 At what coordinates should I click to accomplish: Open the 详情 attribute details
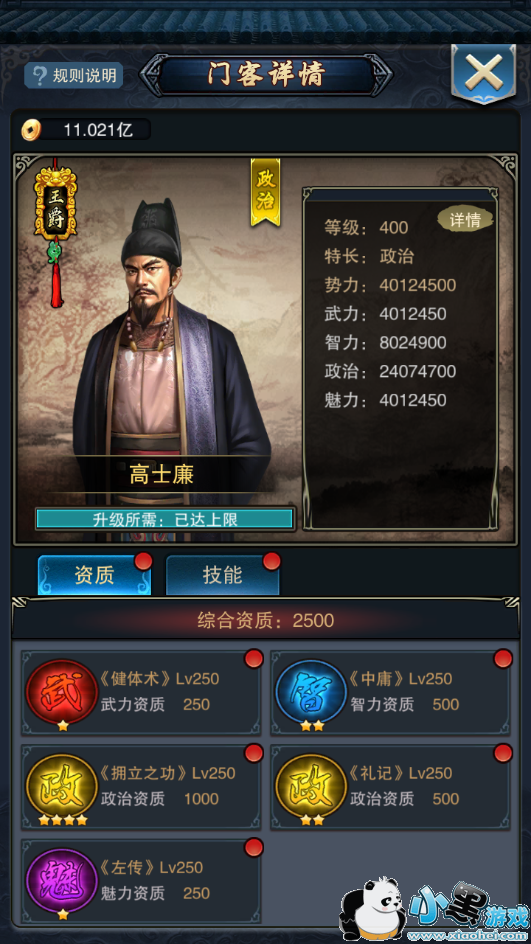click(465, 220)
